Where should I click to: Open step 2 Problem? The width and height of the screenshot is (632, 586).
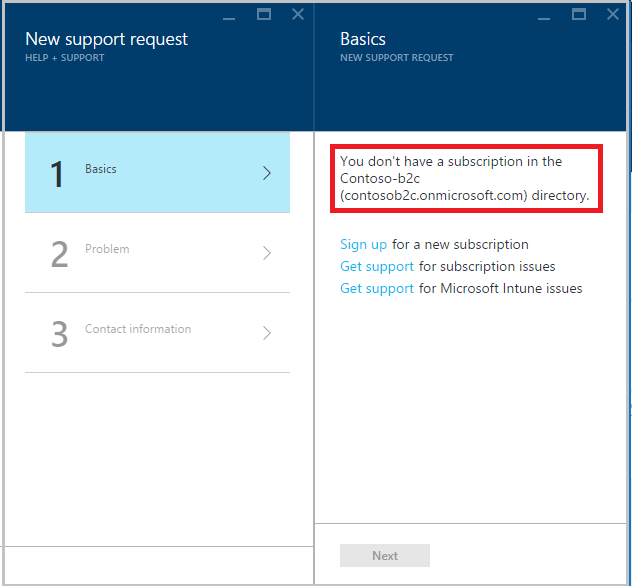pyautogui.click(x=157, y=253)
